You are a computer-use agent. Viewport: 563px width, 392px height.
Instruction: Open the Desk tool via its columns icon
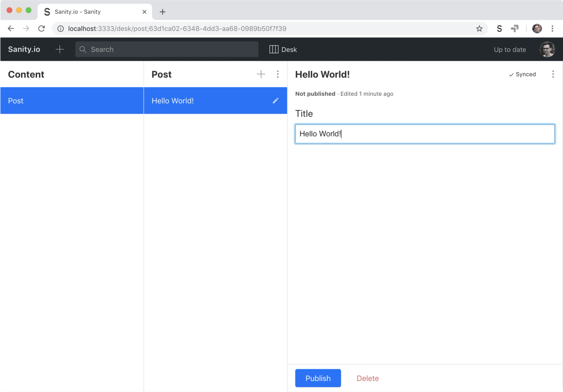point(274,49)
